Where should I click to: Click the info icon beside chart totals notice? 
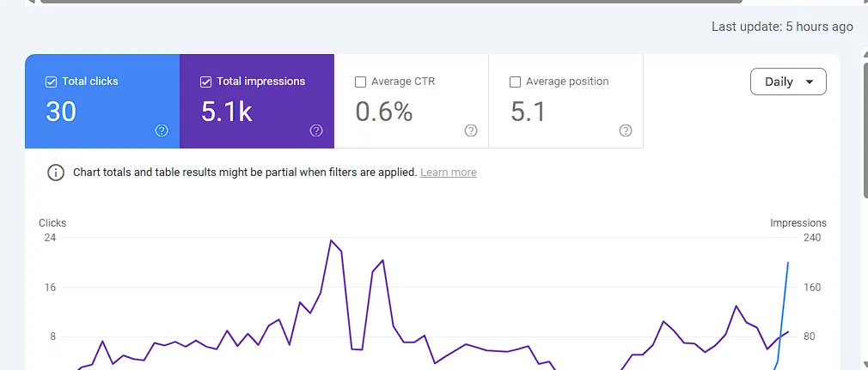point(55,172)
